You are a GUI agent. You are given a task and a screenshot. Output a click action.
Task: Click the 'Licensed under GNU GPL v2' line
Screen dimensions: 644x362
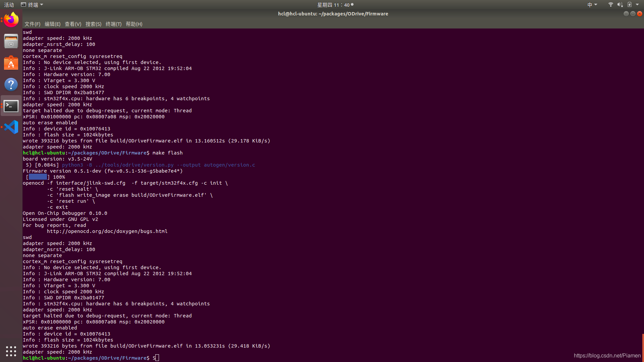(60, 219)
